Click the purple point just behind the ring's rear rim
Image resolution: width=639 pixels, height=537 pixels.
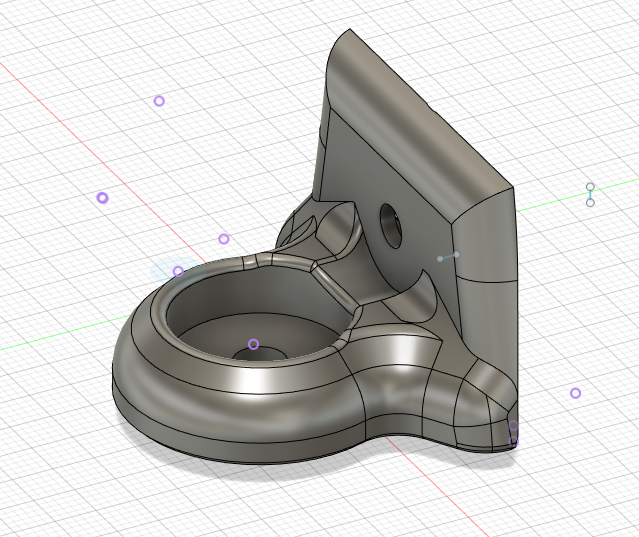pyautogui.click(x=224, y=239)
